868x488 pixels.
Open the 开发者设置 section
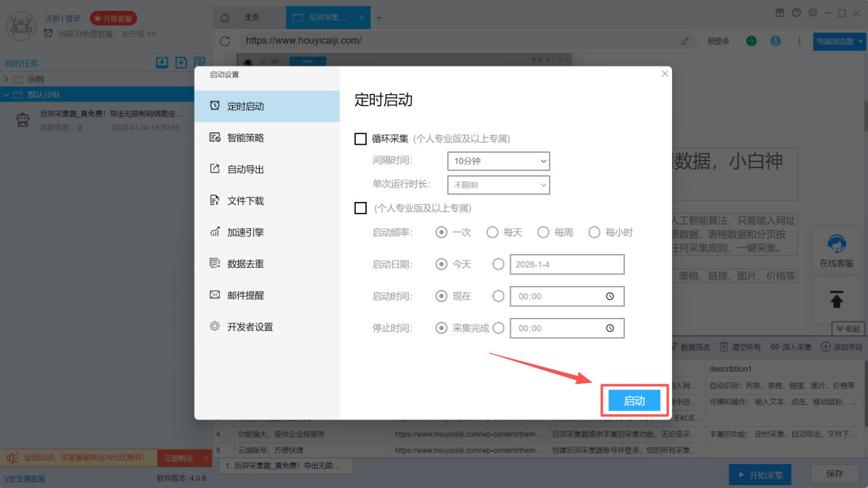click(x=250, y=327)
